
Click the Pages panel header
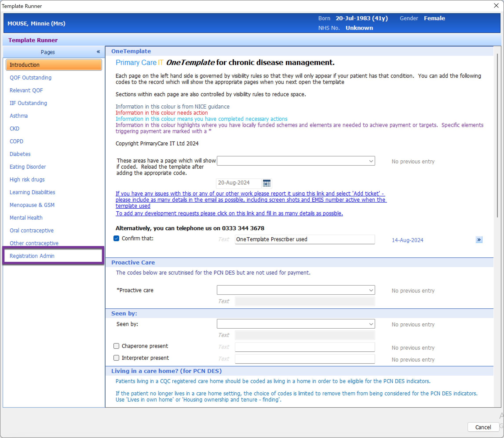pyautogui.click(x=54, y=52)
